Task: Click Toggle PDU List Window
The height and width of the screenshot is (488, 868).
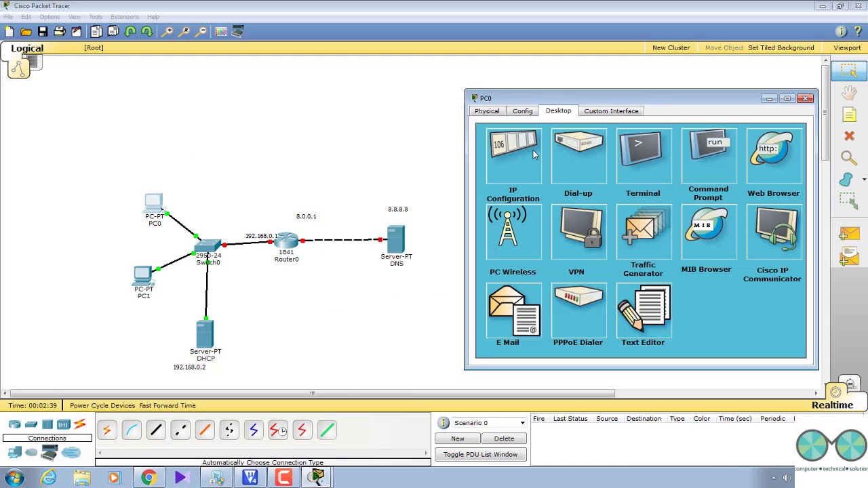Action: tap(480, 455)
